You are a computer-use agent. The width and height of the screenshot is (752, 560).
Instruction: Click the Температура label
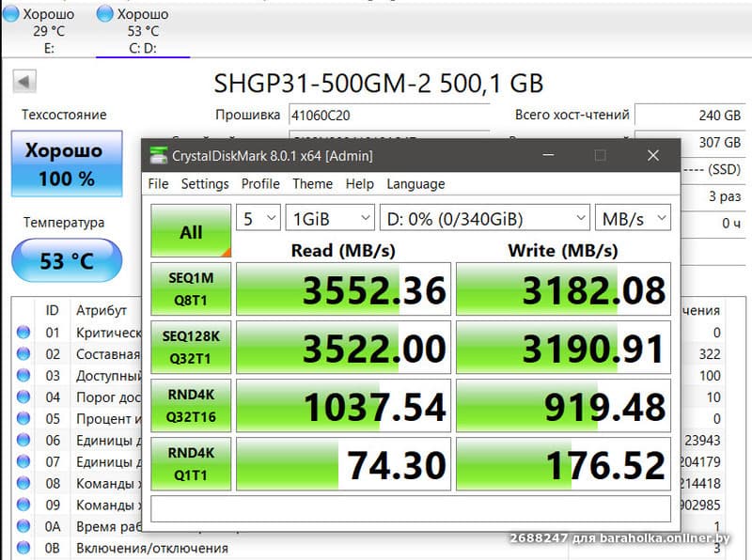pos(64,223)
